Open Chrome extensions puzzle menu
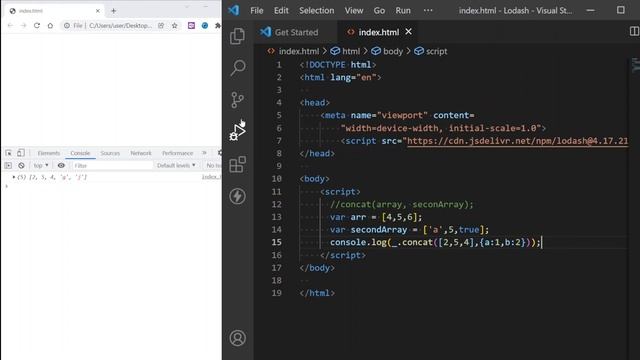Image resolution: width=640 pixels, height=360 pixels. click(x=218, y=25)
